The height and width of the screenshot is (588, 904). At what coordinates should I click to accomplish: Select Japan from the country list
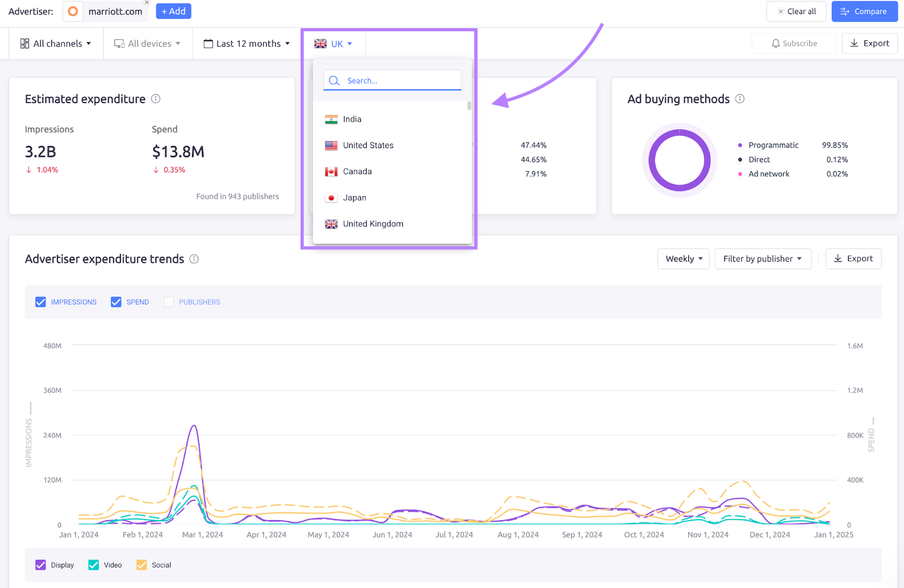pos(354,197)
